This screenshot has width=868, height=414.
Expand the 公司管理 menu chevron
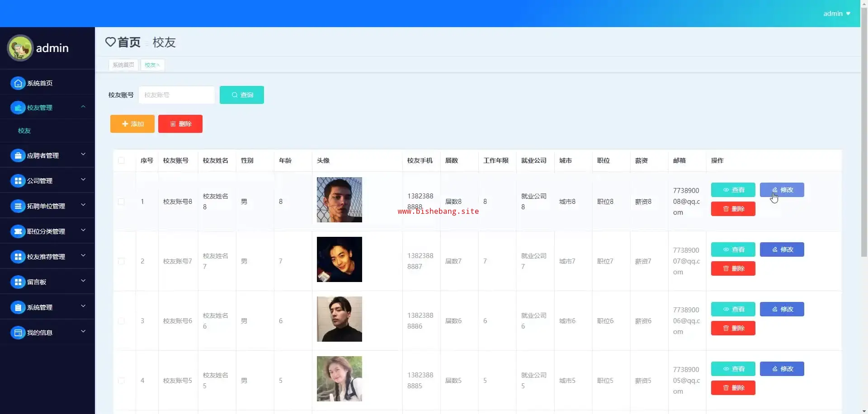83,180
